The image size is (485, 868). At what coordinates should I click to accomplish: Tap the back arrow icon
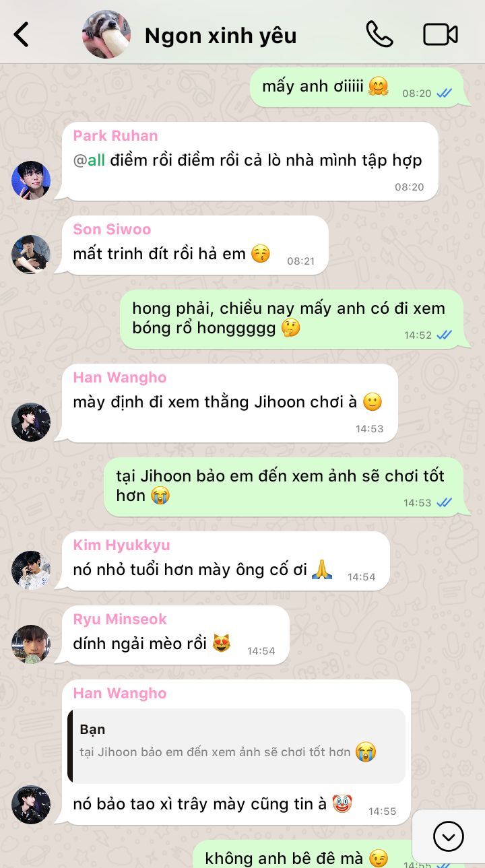click(22, 34)
